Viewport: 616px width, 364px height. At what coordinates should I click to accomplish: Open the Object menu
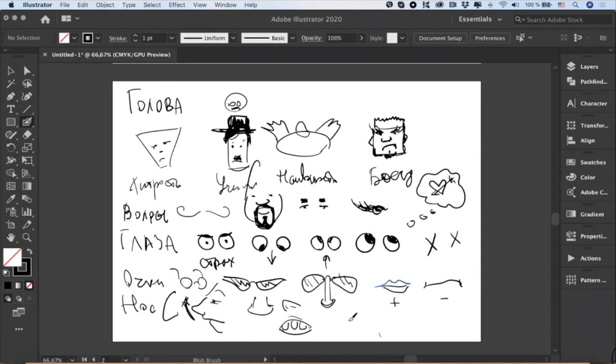coord(105,5)
